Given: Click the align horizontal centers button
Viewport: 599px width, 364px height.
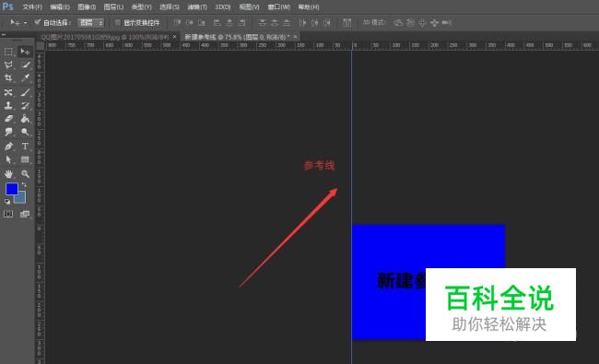Looking at the screenshot, I should click(x=229, y=23).
